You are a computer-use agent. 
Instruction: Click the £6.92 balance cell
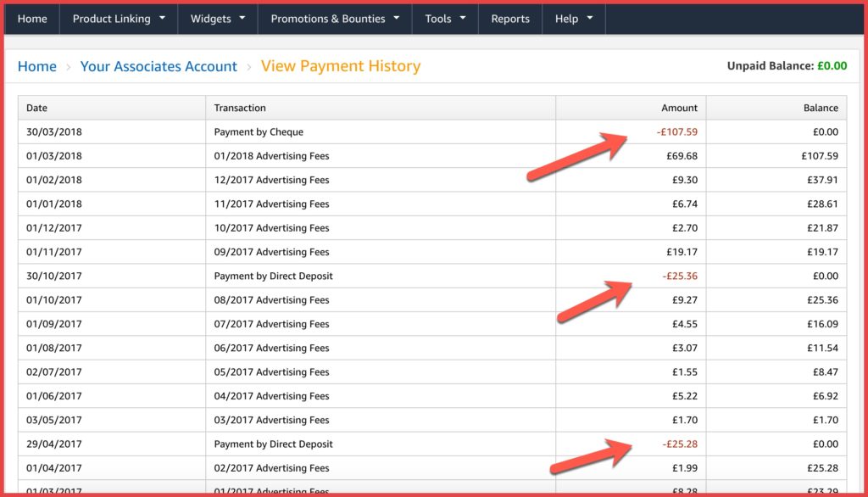[x=776, y=396]
